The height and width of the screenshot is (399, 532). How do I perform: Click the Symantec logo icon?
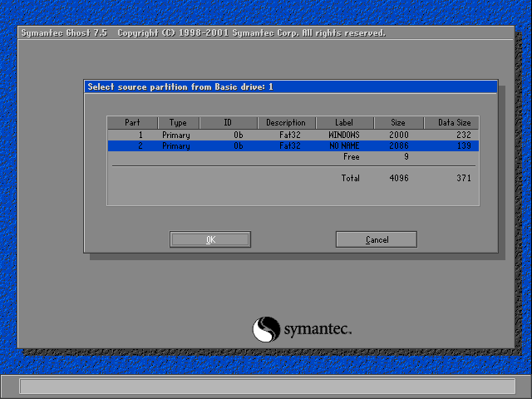[x=266, y=329]
